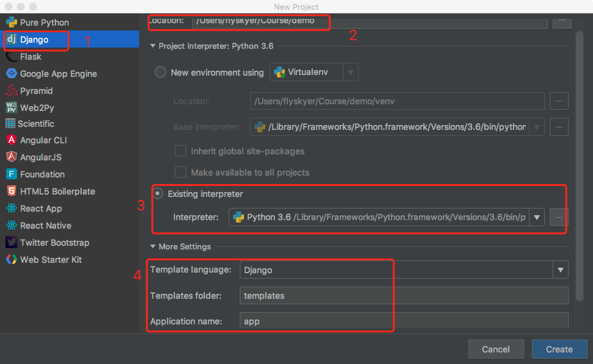
Task: Click the settings panel vertical scrollbar
Action: coord(580,166)
